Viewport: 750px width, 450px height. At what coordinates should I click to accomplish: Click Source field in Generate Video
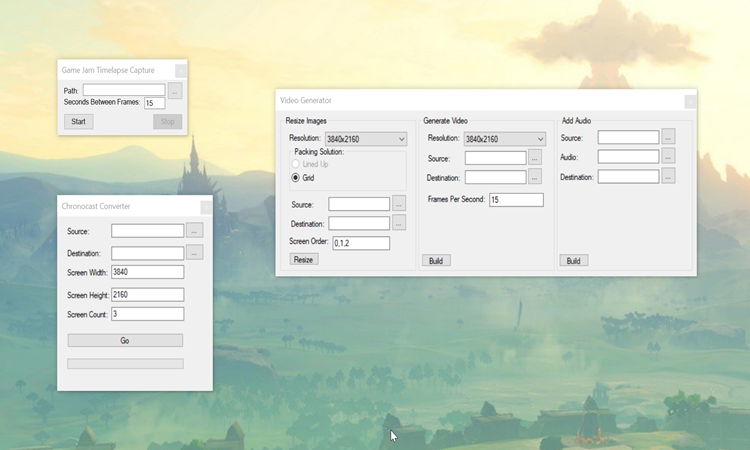496,158
